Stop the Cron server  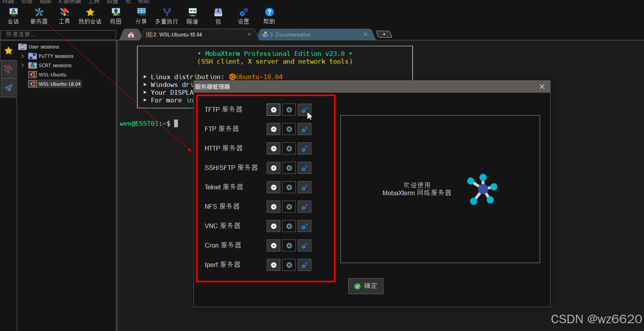click(x=289, y=246)
